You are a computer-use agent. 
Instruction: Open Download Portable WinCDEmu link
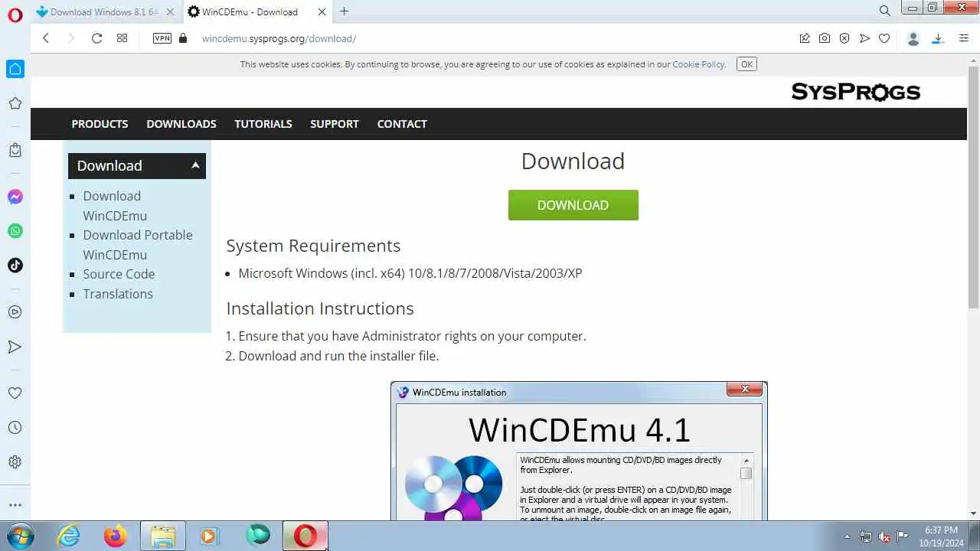pyautogui.click(x=138, y=245)
